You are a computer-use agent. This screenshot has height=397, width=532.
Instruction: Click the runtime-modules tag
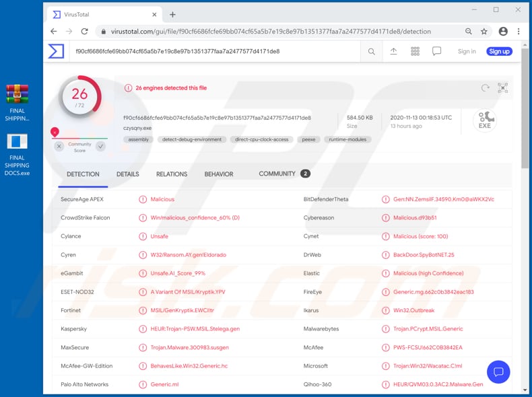click(347, 140)
